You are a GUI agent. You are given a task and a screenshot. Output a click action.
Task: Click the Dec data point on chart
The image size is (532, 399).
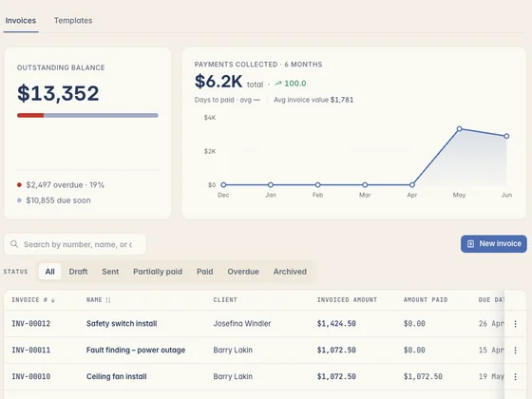pos(223,185)
